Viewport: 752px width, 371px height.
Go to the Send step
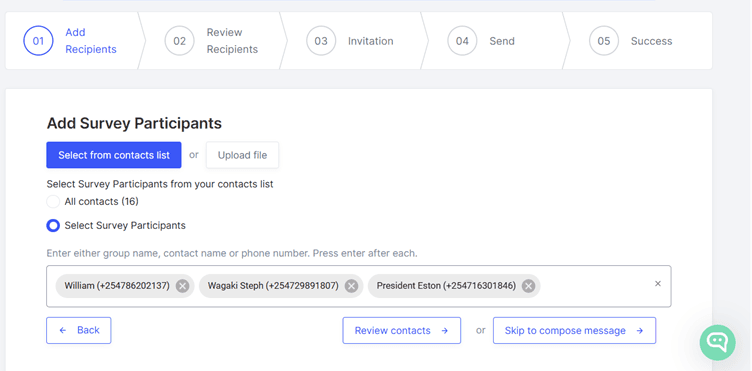pyautogui.click(x=502, y=41)
